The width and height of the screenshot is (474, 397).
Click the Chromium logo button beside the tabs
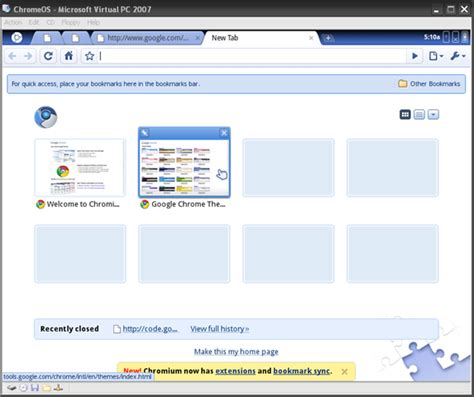click(x=17, y=38)
